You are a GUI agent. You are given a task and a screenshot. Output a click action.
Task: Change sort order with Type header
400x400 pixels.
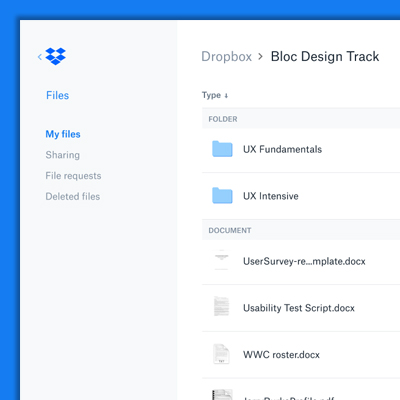click(x=215, y=95)
